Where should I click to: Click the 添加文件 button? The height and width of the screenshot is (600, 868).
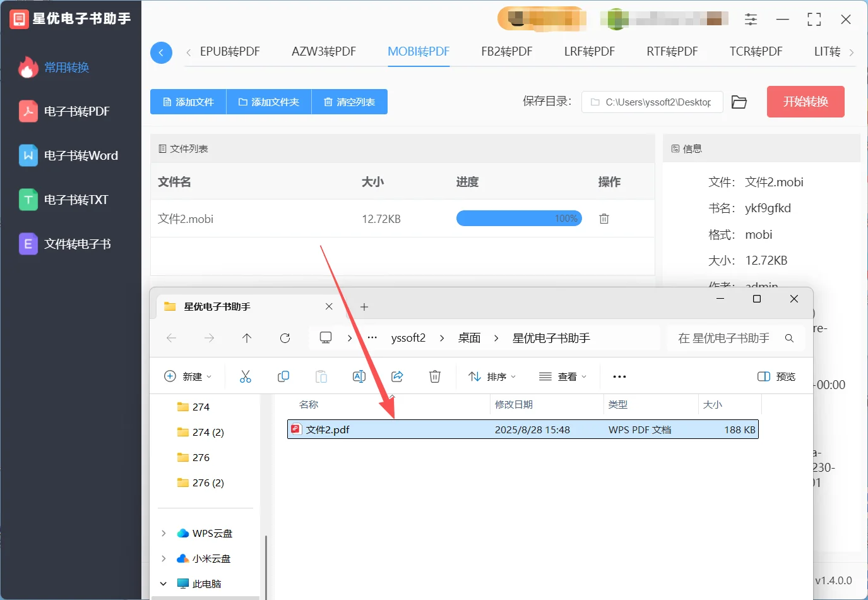tap(188, 102)
